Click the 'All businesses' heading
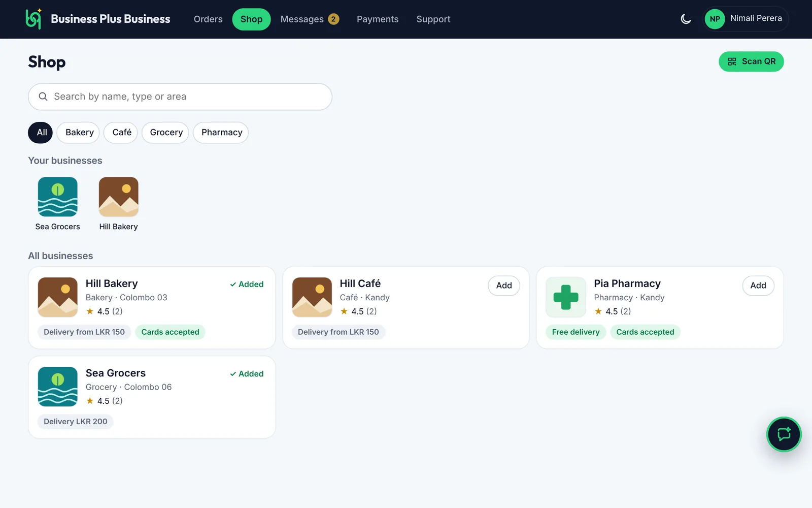 click(60, 256)
